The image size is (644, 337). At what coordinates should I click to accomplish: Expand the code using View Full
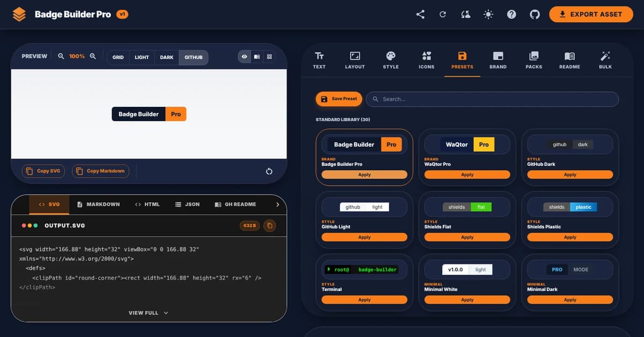pos(149,313)
